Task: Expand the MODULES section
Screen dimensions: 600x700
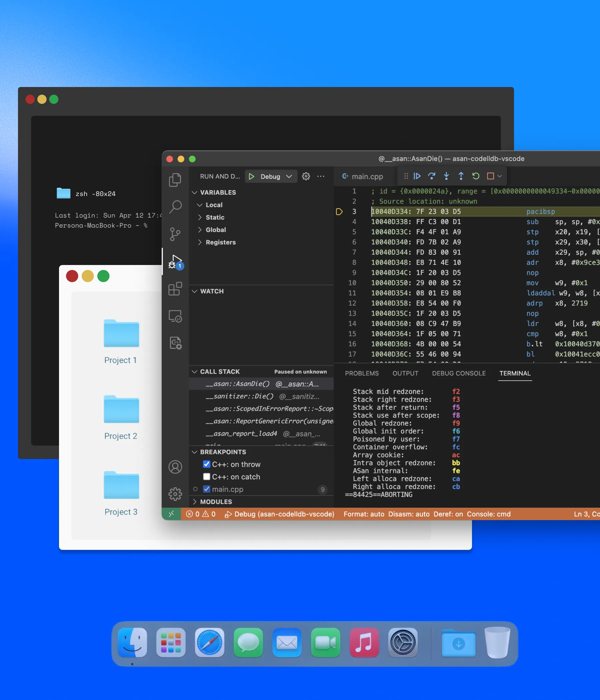Action: click(216, 502)
